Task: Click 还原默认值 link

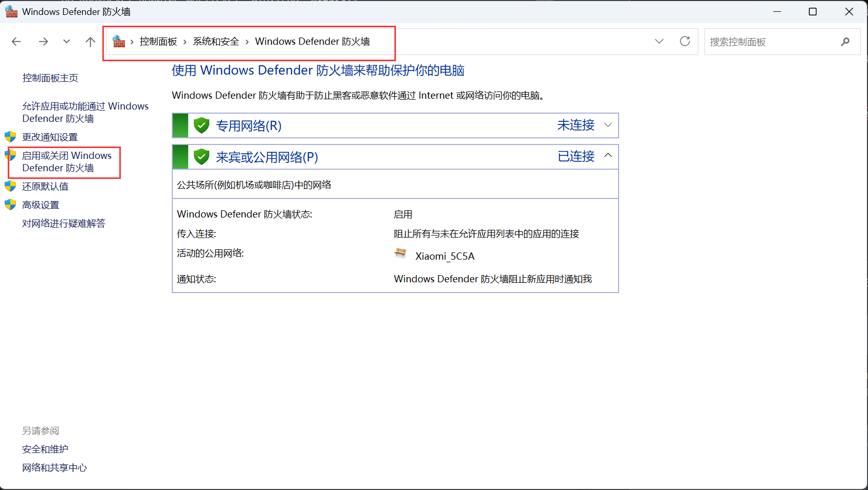Action: coord(45,187)
